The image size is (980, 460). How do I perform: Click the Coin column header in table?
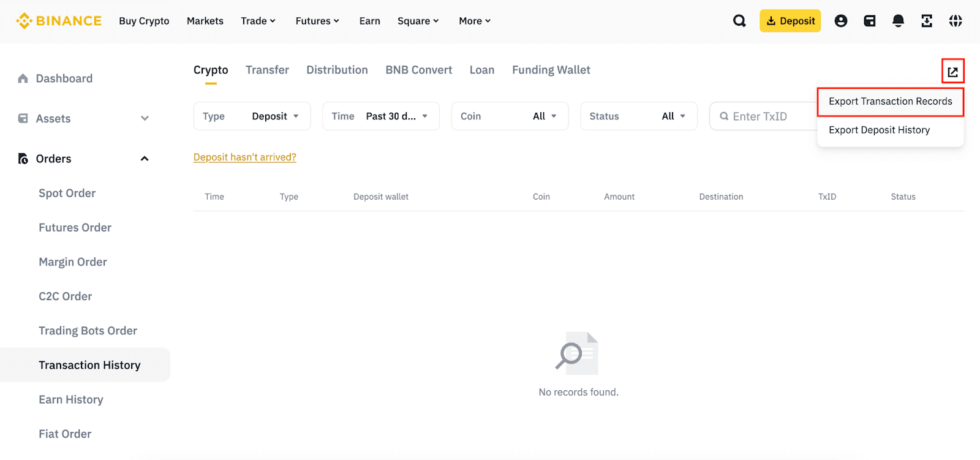pos(541,197)
